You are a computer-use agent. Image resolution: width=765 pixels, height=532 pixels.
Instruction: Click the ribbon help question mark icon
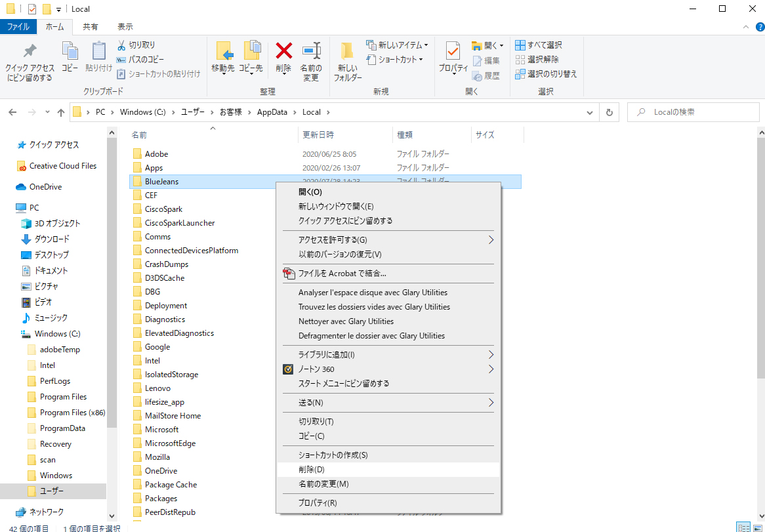pos(759,26)
